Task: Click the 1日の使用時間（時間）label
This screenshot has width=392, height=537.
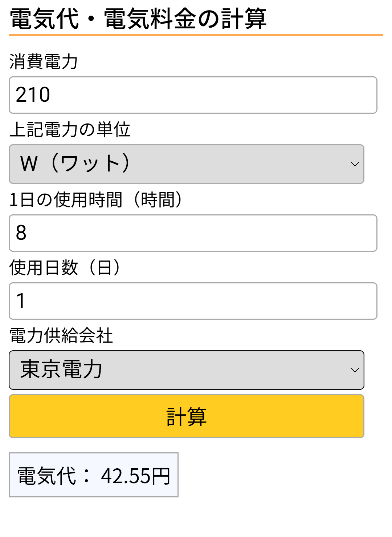Action: coord(96,199)
